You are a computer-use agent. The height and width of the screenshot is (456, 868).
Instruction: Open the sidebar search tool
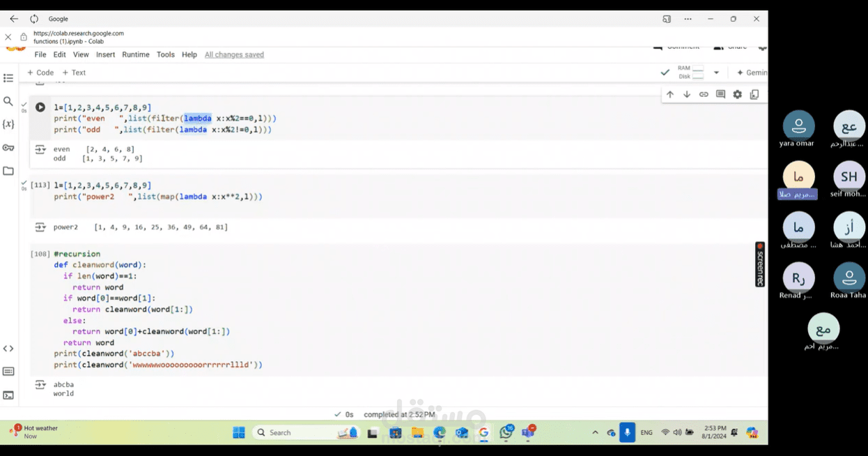point(8,101)
